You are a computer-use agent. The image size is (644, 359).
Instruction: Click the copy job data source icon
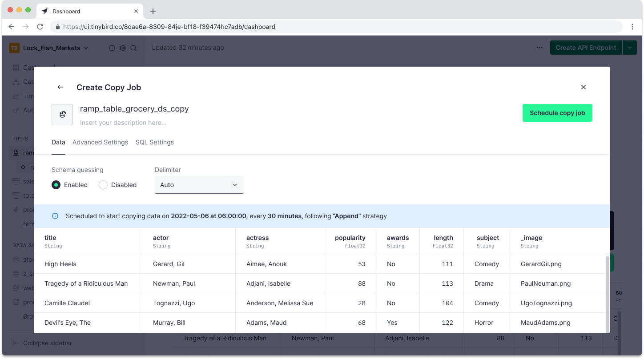point(62,115)
